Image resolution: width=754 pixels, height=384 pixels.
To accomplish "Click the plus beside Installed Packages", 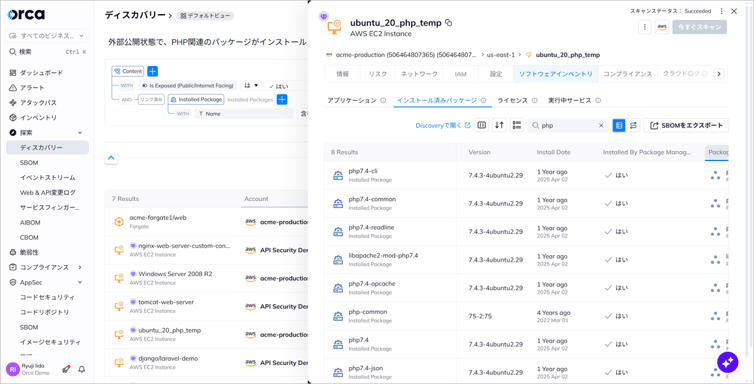I will tap(282, 99).
